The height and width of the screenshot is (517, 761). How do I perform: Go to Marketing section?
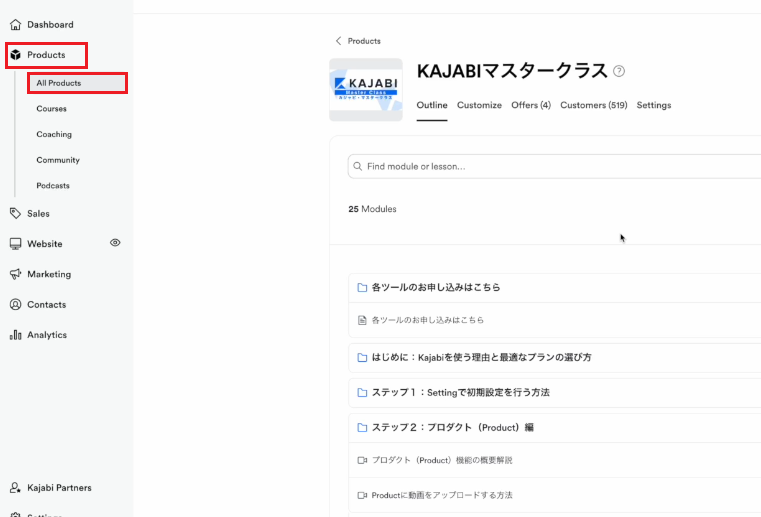point(49,274)
